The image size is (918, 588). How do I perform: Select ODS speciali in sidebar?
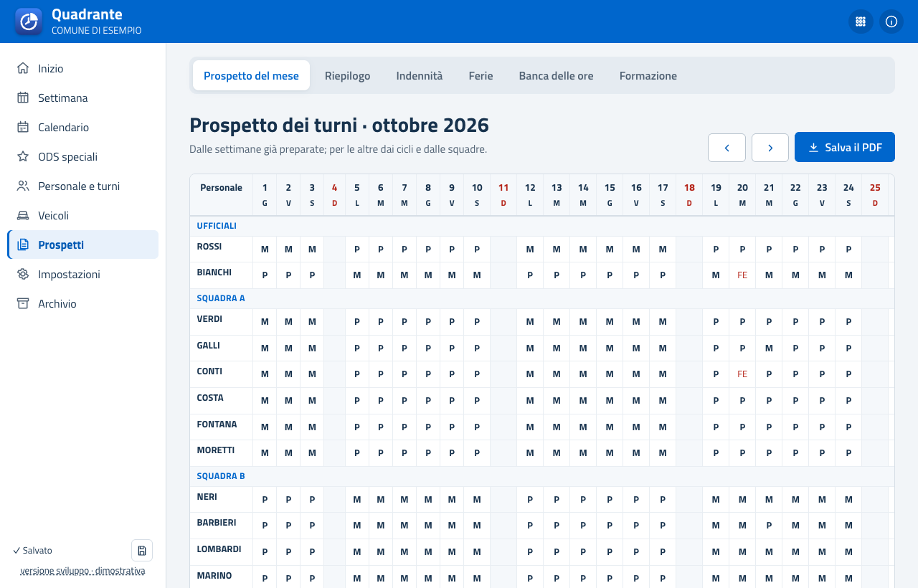pos(82,156)
